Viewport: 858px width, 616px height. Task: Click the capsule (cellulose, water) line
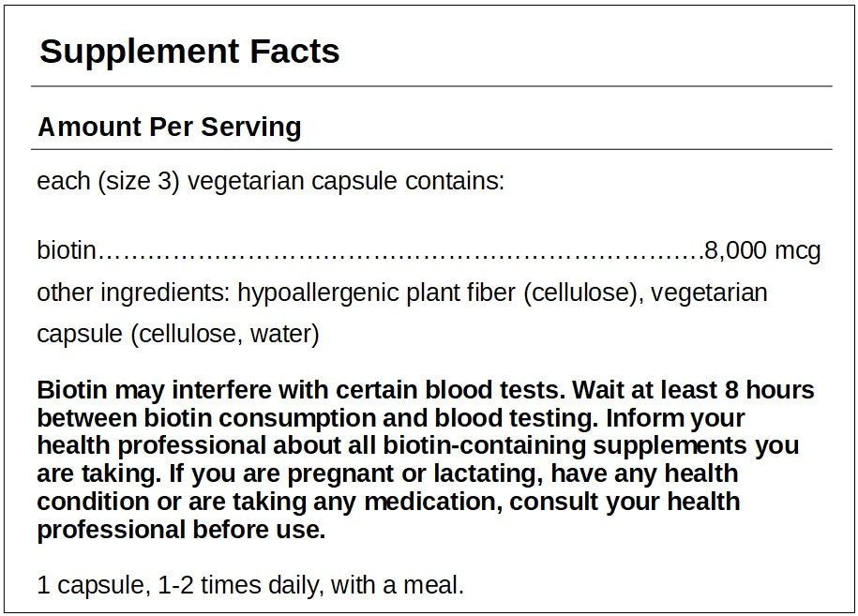tap(178, 335)
